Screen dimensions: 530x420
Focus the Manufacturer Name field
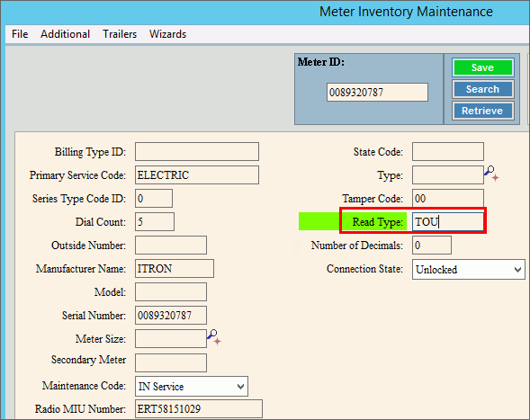pos(175,268)
